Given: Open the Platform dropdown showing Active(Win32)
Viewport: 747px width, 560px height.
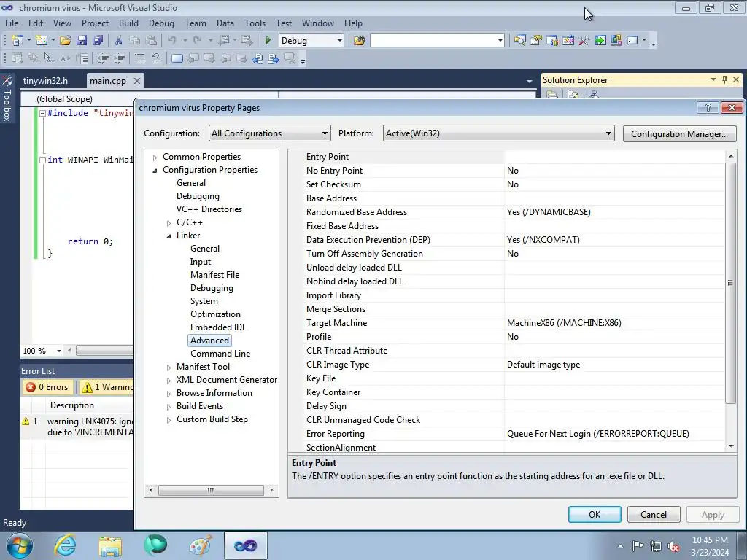Looking at the screenshot, I should tap(498, 133).
